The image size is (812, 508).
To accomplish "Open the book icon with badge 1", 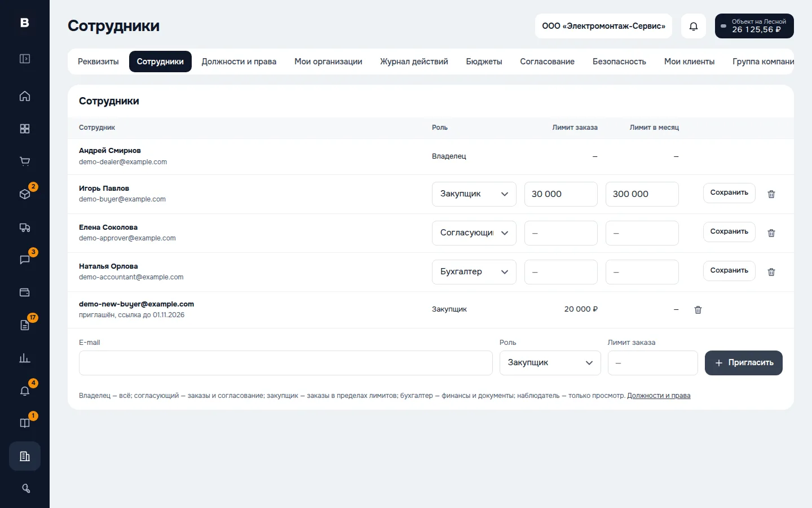I will click(25, 423).
